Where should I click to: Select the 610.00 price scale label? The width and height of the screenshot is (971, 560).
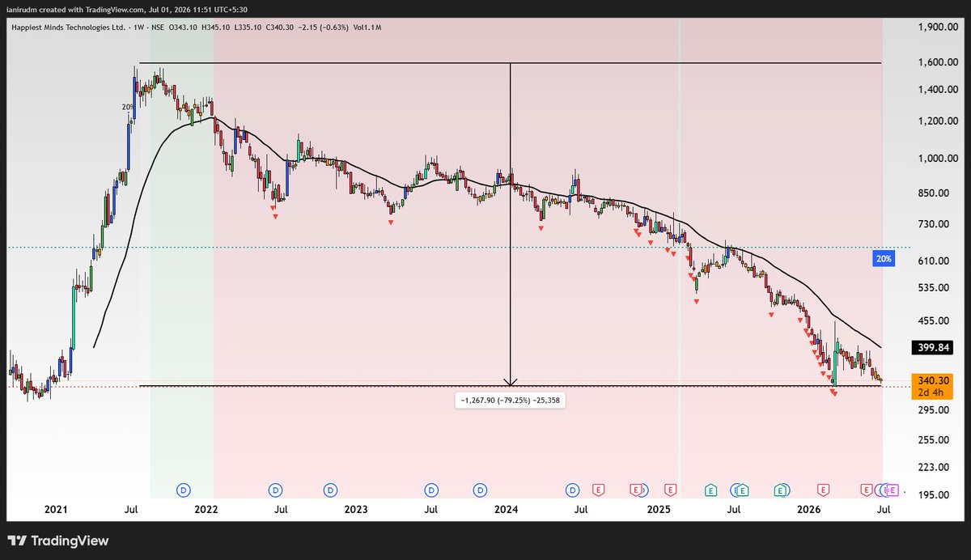point(934,261)
